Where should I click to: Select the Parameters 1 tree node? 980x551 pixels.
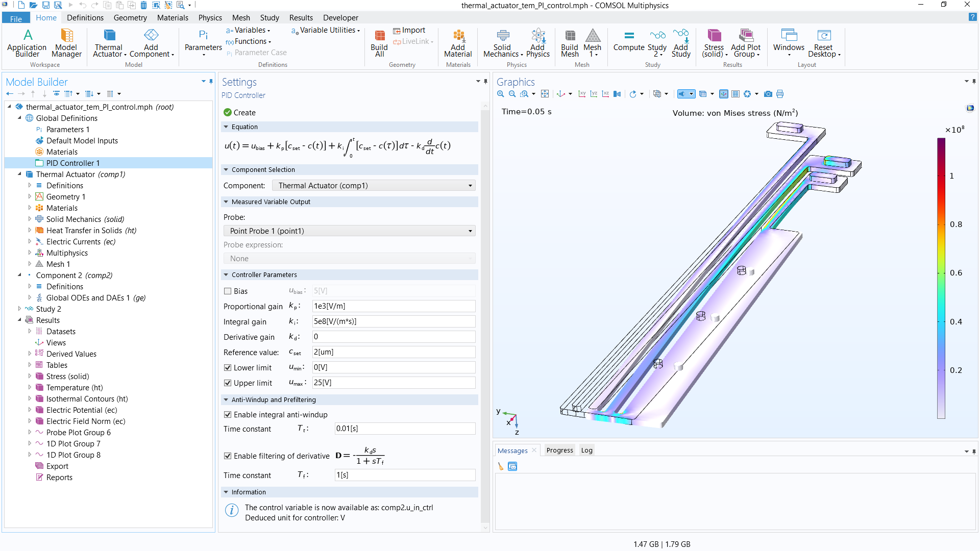click(68, 130)
